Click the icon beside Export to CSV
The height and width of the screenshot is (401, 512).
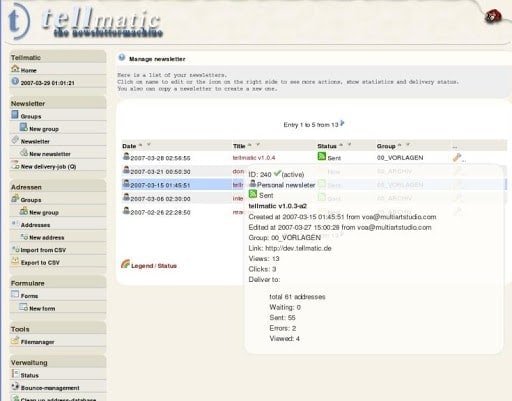coord(15,261)
